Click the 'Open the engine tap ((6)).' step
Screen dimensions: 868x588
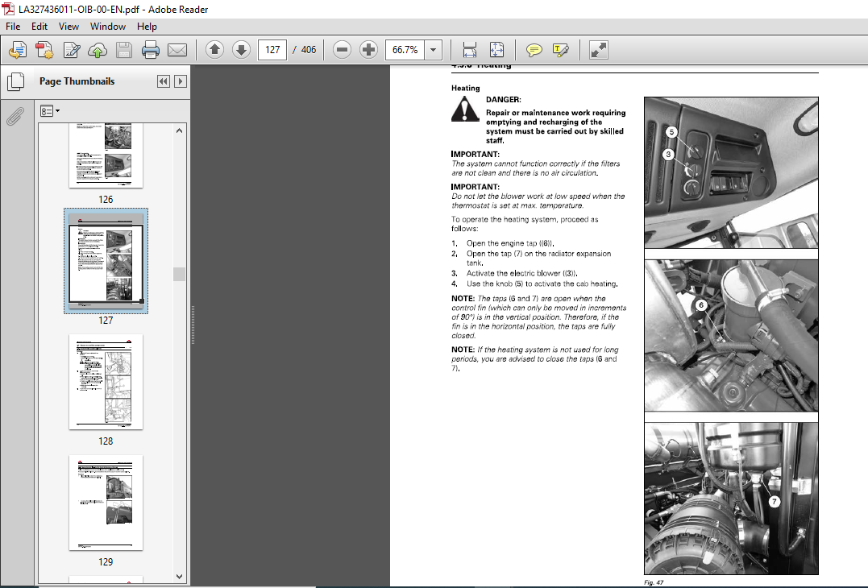(510, 243)
